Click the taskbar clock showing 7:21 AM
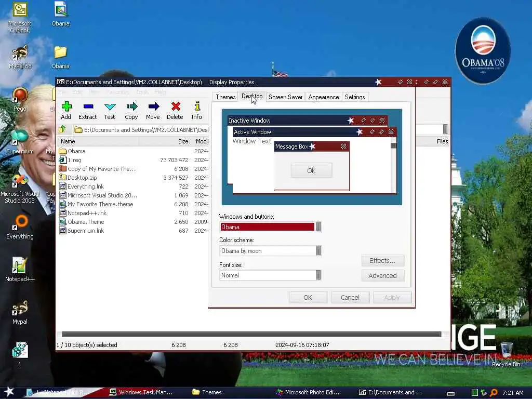Viewport: 532px width, 399px height. [513, 393]
